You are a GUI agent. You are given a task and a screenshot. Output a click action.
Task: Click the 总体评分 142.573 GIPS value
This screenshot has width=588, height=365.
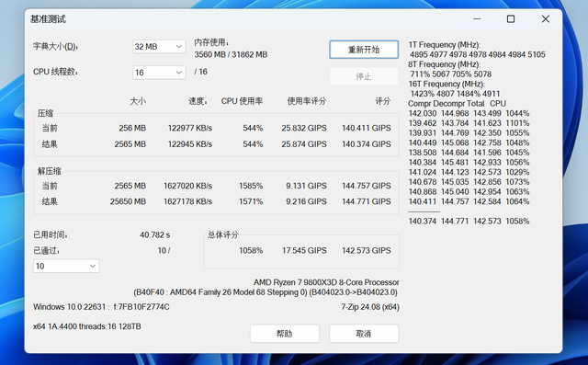(367, 250)
